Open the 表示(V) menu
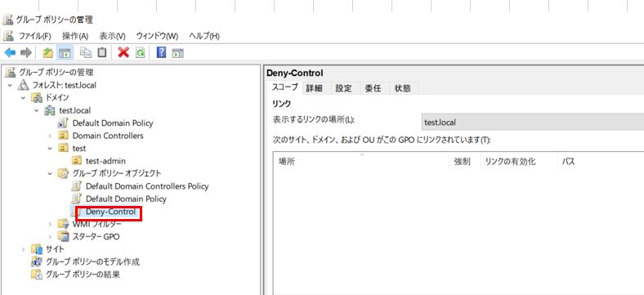The width and height of the screenshot is (644, 295). (x=112, y=36)
